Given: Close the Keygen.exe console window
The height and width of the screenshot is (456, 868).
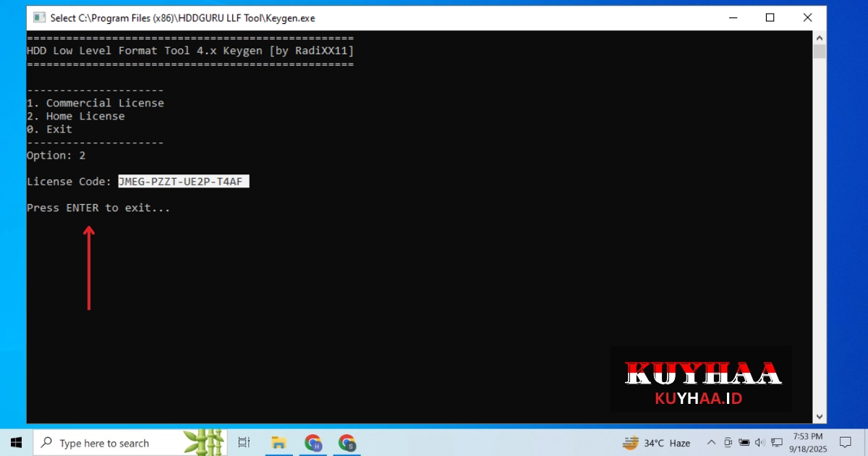Looking at the screenshot, I should (808, 17).
